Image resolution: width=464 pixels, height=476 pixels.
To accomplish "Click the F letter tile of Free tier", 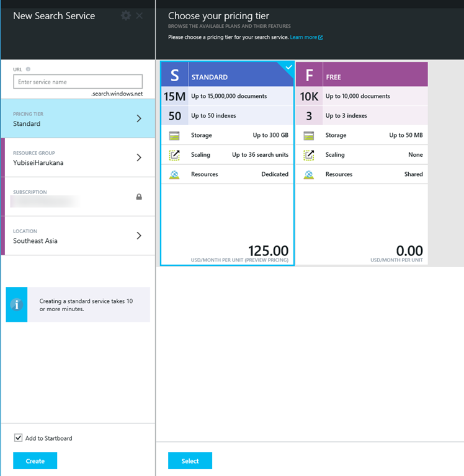I will click(309, 74).
